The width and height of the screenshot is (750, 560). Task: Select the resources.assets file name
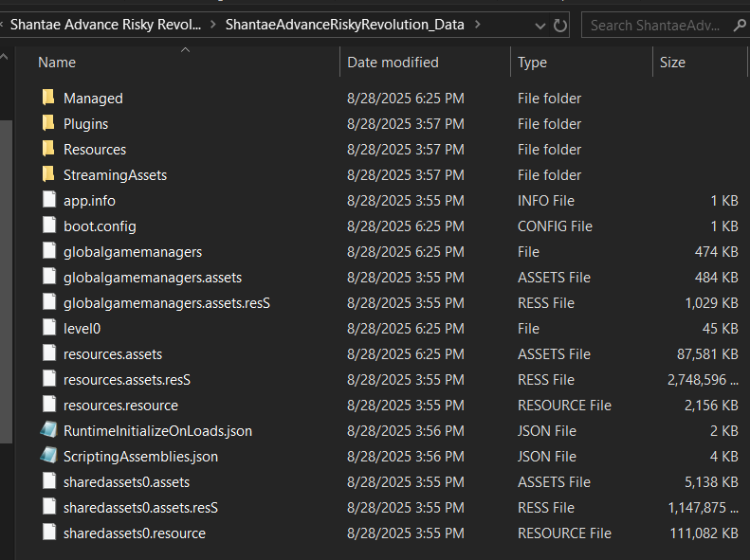click(x=113, y=354)
